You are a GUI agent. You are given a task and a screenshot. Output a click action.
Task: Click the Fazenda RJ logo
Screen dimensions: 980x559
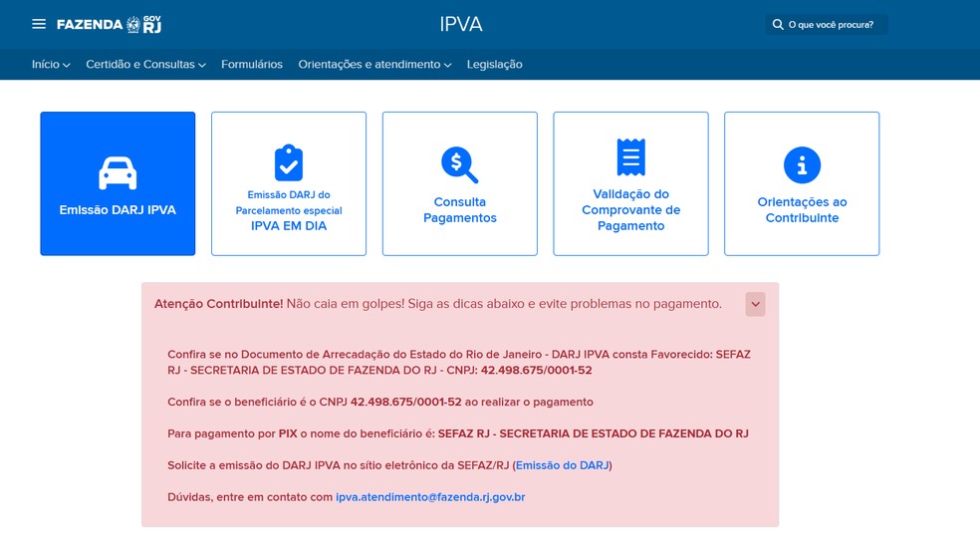click(x=109, y=24)
